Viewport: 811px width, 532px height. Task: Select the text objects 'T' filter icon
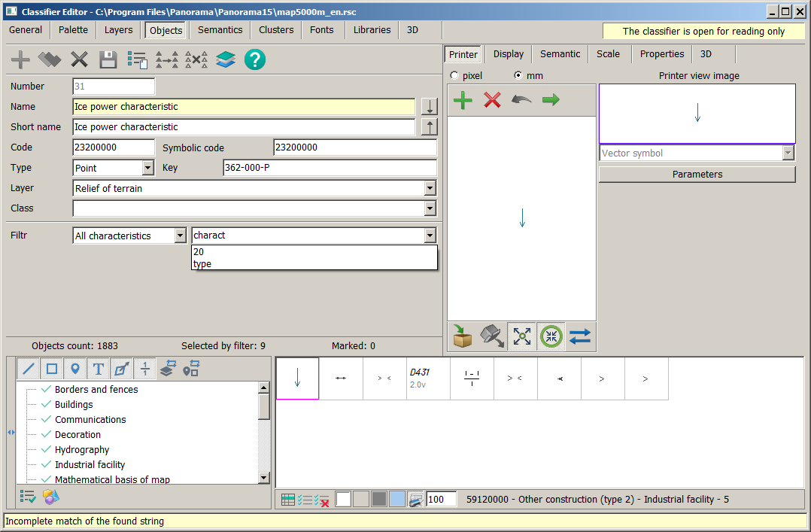(98, 369)
